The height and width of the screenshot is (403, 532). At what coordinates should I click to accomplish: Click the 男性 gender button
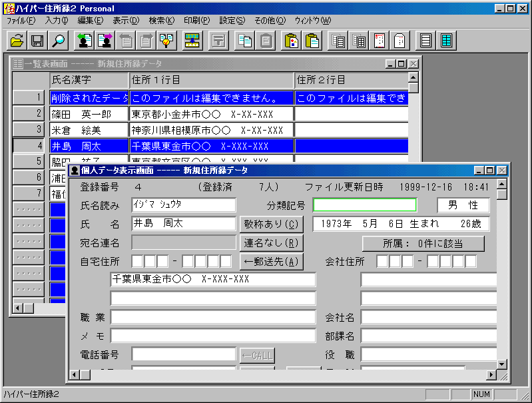tap(463, 205)
